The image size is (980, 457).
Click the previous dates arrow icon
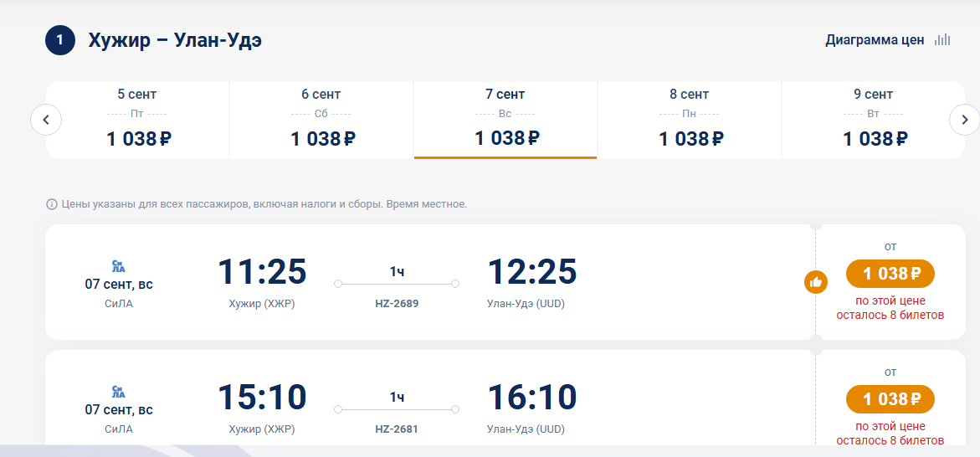pos(46,120)
